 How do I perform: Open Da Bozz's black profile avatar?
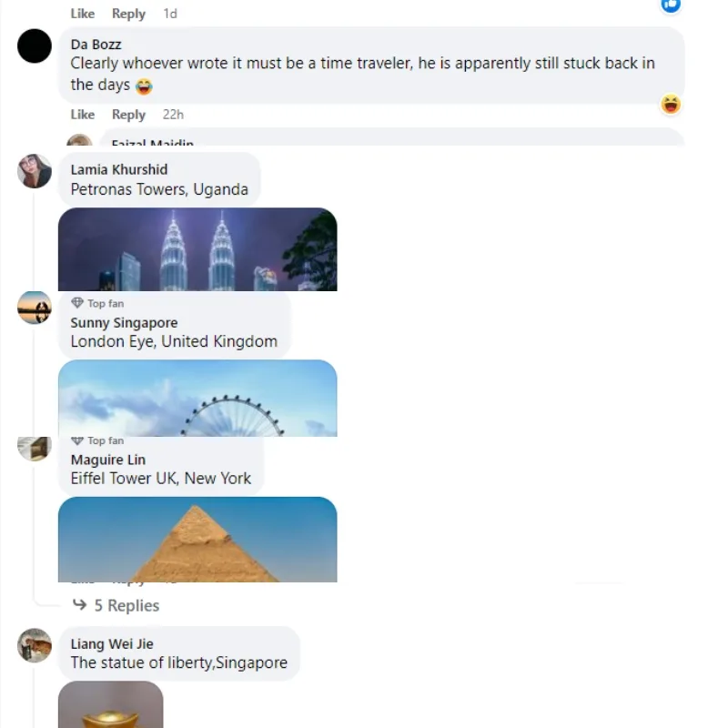point(35,46)
